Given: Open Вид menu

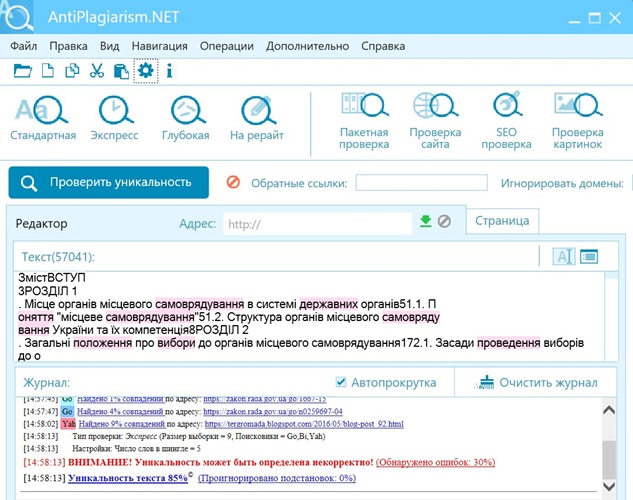Looking at the screenshot, I should tap(109, 46).
